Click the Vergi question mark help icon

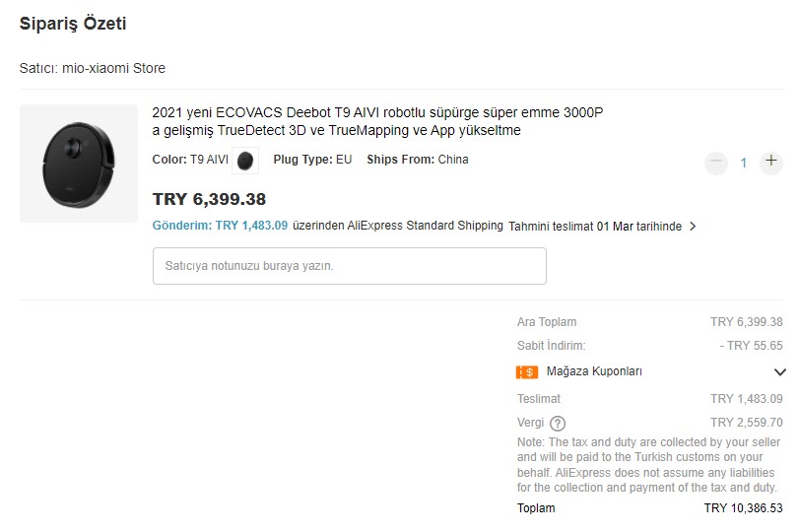[x=558, y=424]
